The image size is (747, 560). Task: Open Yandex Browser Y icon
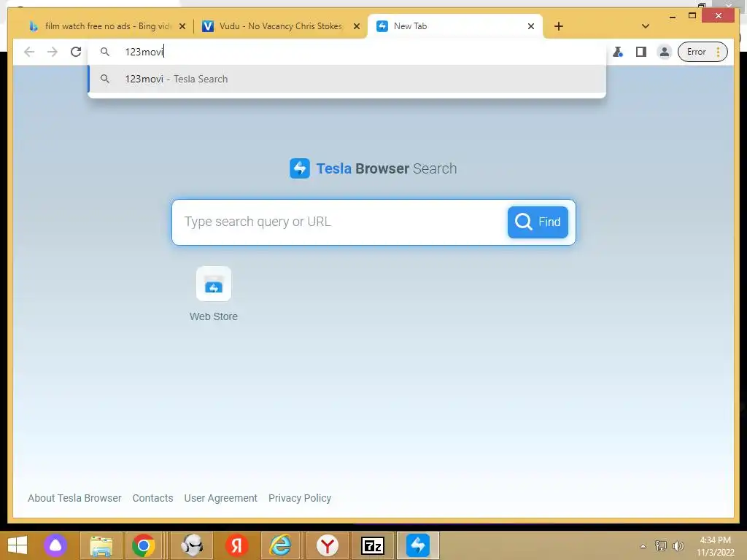click(x=328, y=545)
